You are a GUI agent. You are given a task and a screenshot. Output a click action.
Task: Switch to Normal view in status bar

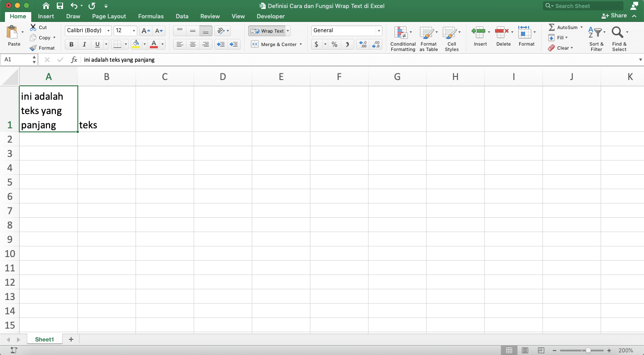coord(509,350)
